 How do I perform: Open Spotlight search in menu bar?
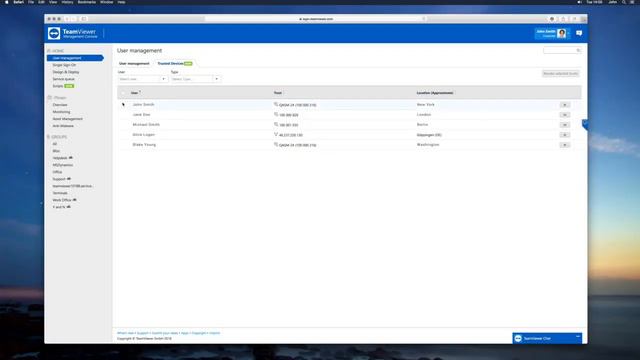[624, 2]
